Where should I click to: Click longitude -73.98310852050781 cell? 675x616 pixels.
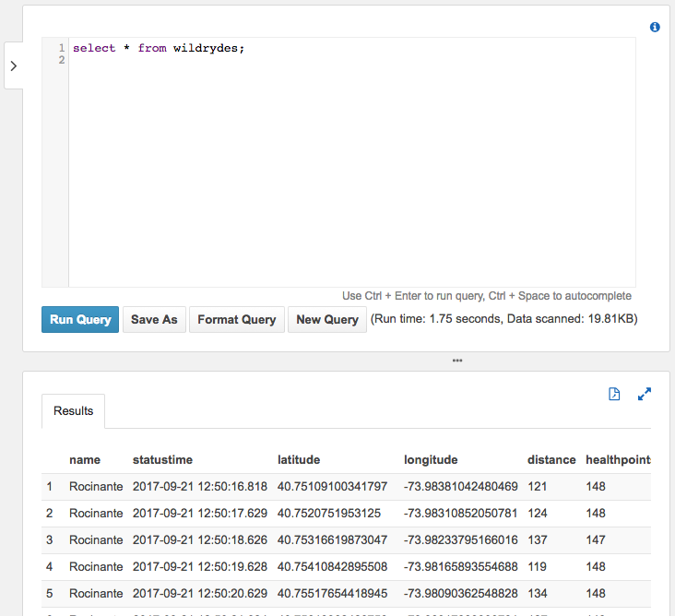click(x=461, y=513)
